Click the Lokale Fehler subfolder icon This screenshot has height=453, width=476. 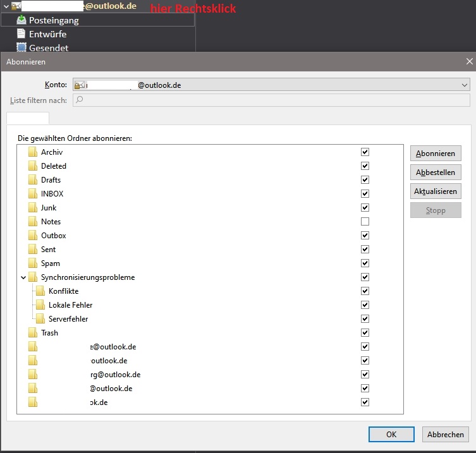click(x=40, y=305)
